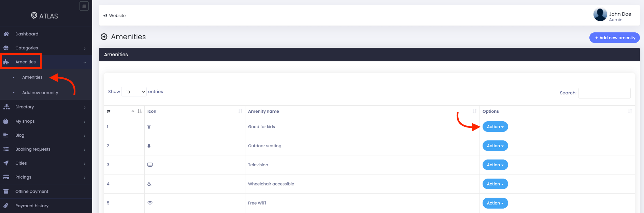Click the Amenities puzzle icon in sidebar
This screenshot has height=213, width=644.
coord(6,62)
